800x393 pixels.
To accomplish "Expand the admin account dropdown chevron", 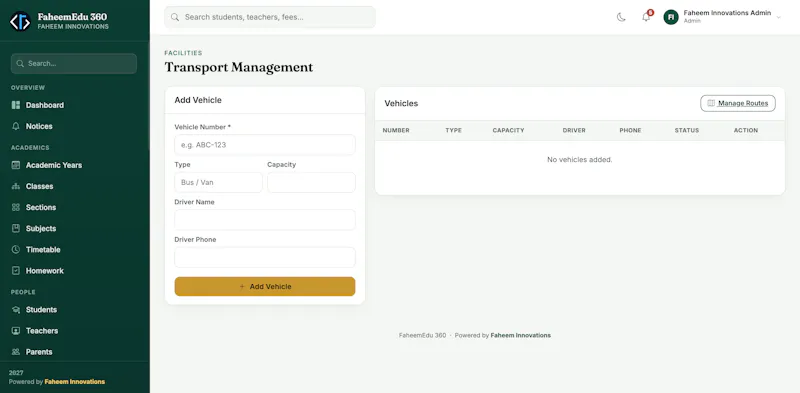I will 779,17.
